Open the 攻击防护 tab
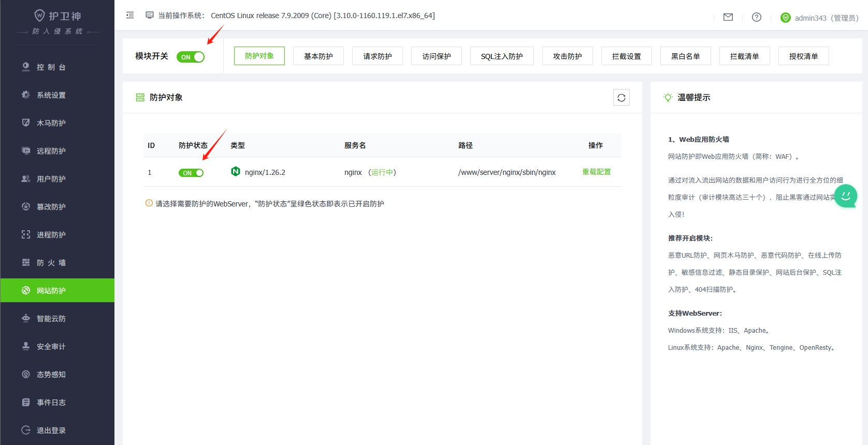 568,56
